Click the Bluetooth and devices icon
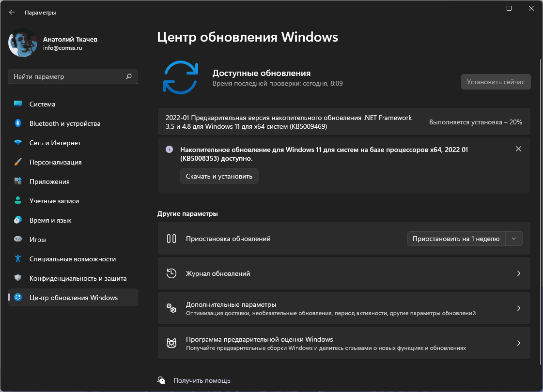The width and height of the screenshot is (543, 392). point(18,123)
